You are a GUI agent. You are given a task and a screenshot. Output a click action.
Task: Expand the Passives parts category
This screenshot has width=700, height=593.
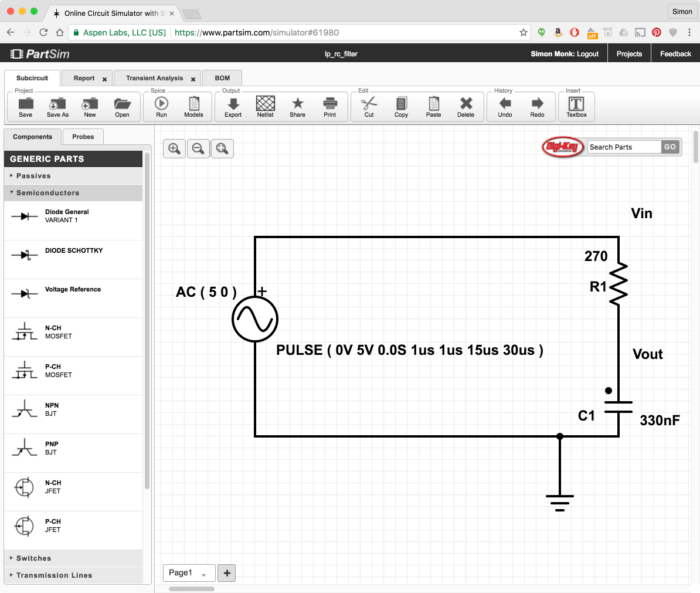point(33,176)
